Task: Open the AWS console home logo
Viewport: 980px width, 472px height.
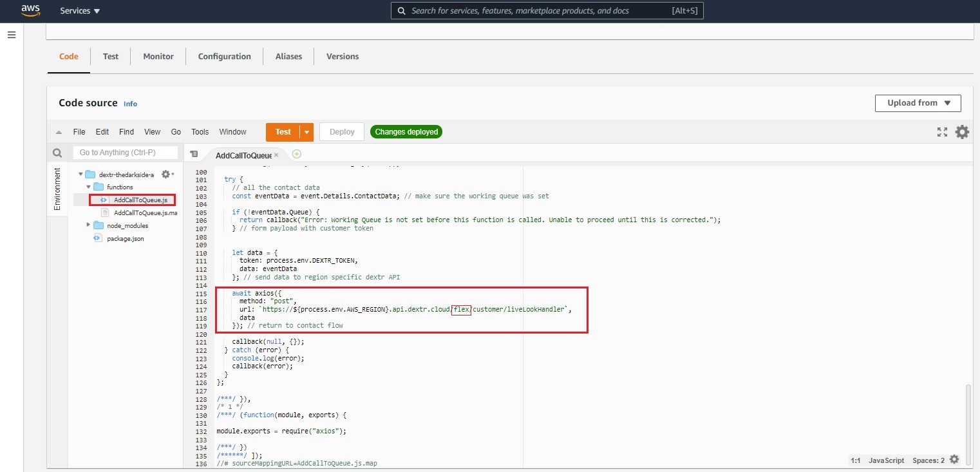Action: pyautogui.click(x=30, y=10)
